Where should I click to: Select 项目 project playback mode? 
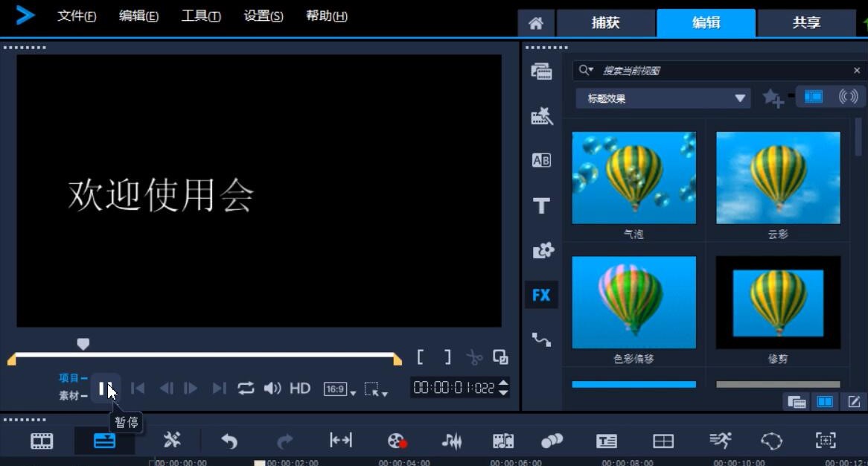point(72,378)
